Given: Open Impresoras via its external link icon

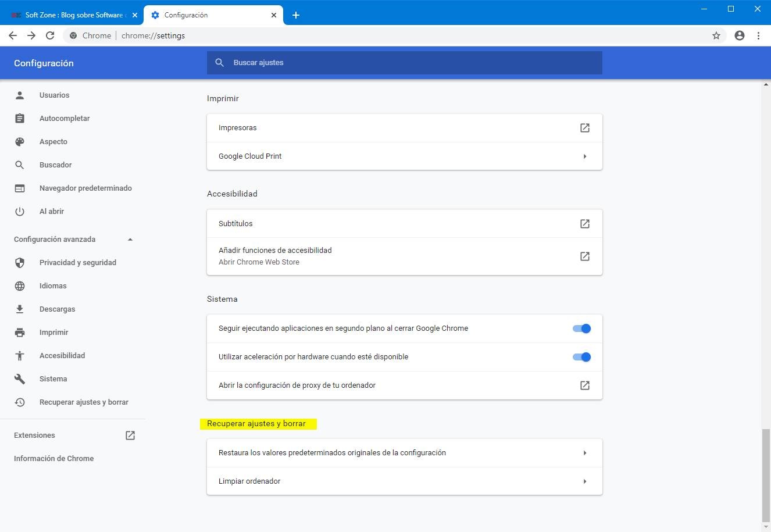Looking at the screenshot, I should pos(585,128).
